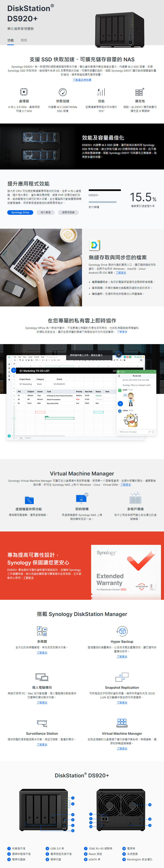Click the 'Buy Lottery Gifts' task cell
This screenshot has width=164, height=868.
pyautogui.click(x=52, y=403)
